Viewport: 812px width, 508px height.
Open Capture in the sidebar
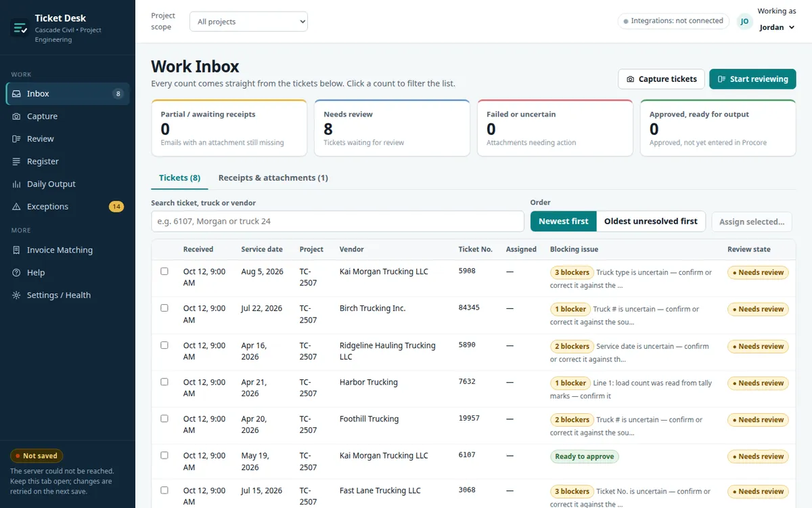tap(68, 117)
